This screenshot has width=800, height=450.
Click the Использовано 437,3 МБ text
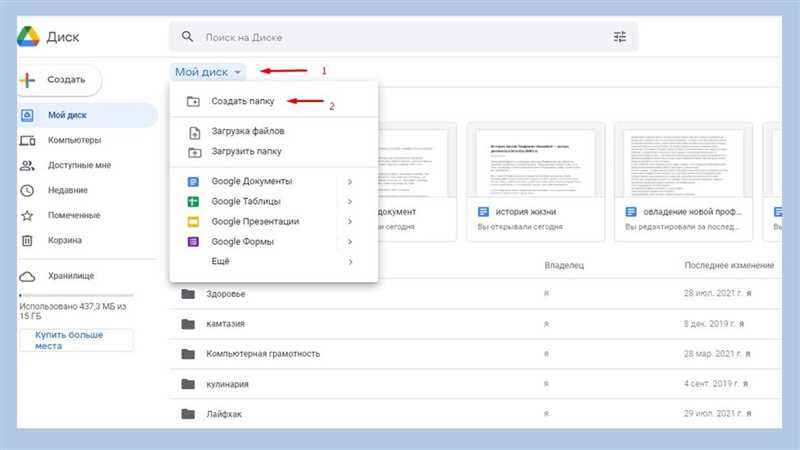(72, 311)
